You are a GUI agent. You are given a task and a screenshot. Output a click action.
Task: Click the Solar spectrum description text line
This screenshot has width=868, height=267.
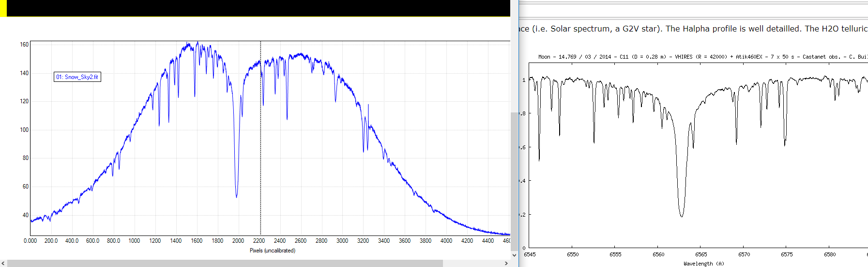click(x=693, y=29)
